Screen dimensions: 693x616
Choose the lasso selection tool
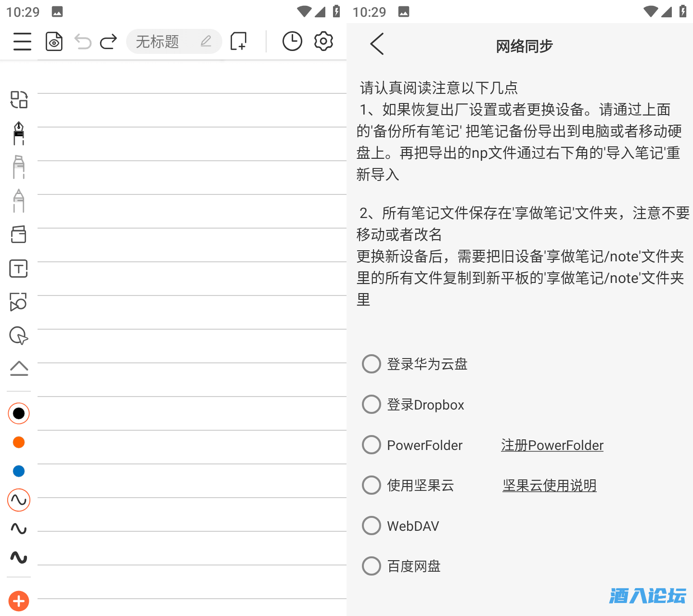tap(19, 336)
